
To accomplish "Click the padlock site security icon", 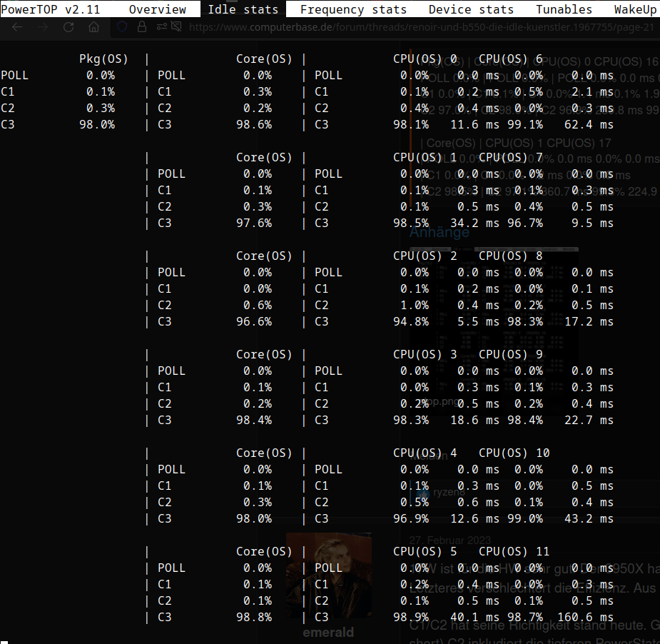I will 142,26.
